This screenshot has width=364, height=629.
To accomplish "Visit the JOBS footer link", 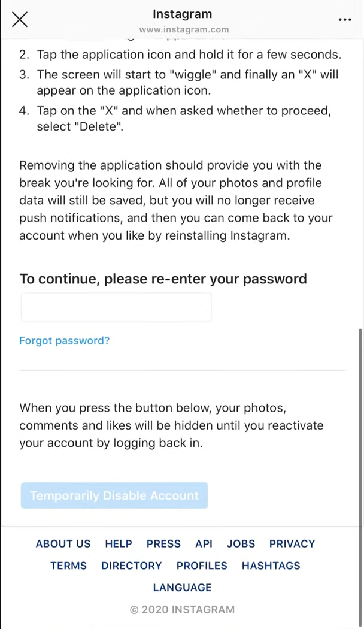I will pos(241,544).
